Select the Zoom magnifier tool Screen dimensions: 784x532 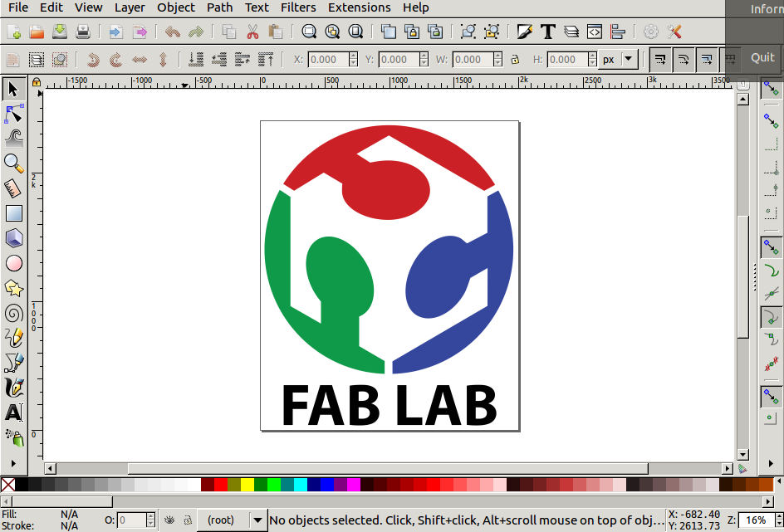coord(13,164)
